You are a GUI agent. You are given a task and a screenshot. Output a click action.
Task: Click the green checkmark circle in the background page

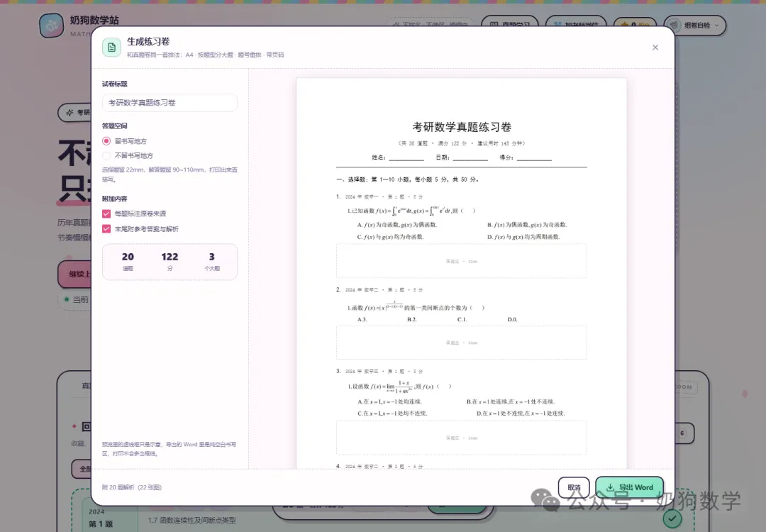tap(672, 519)
